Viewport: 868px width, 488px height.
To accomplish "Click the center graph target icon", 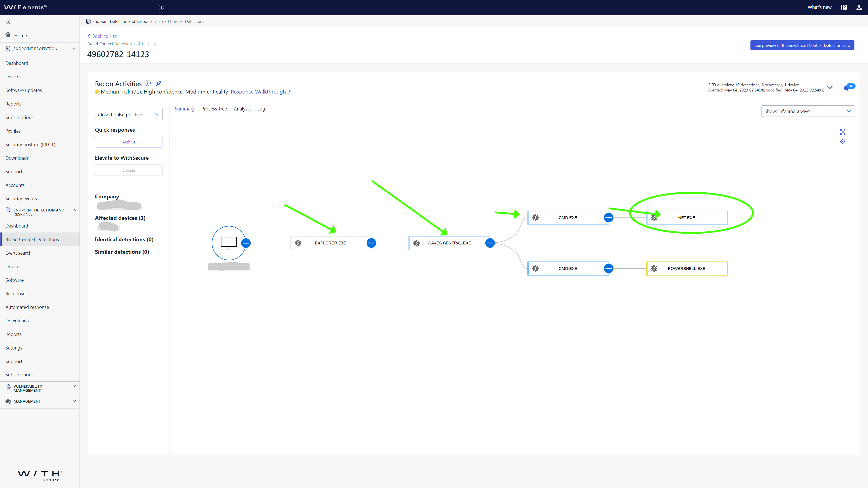I will coord(843,141).
